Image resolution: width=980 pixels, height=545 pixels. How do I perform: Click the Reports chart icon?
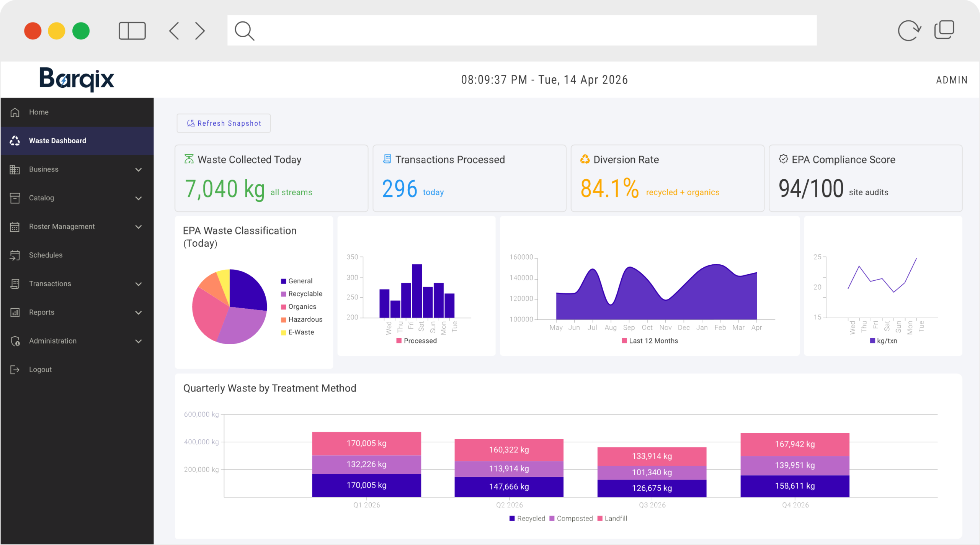coord(15,313)
